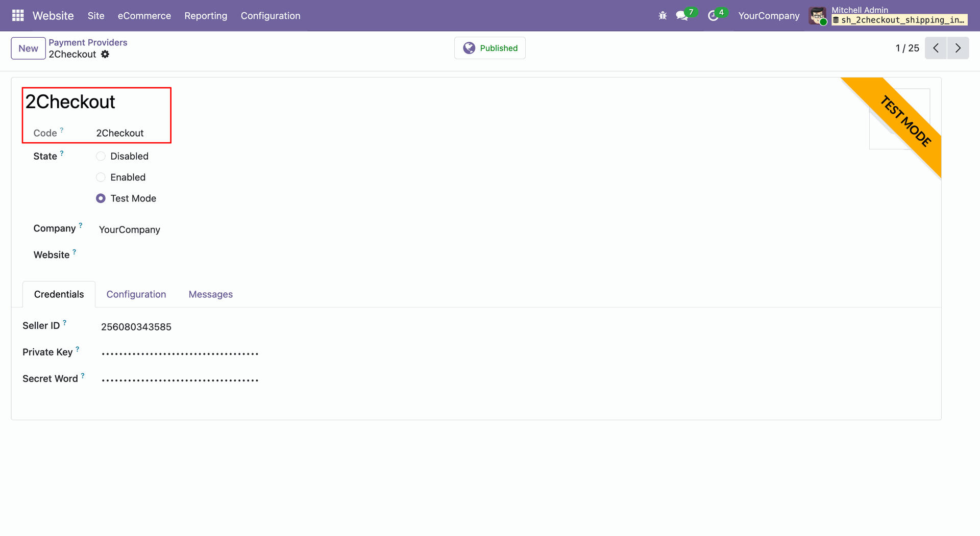Image resolution: width=980 pixels, height=536 pixels.
Task: Select the Disabled state option
Action: tap(101, 156)
